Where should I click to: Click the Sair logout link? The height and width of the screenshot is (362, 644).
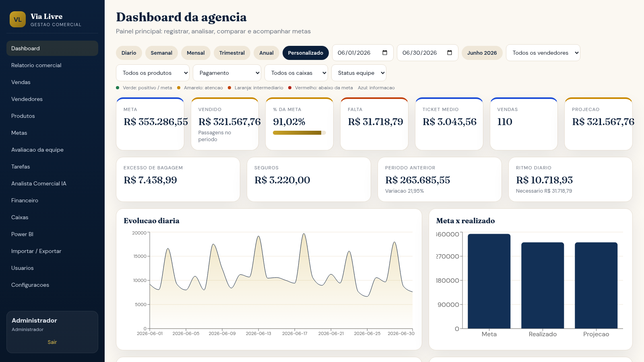[52, 342]
